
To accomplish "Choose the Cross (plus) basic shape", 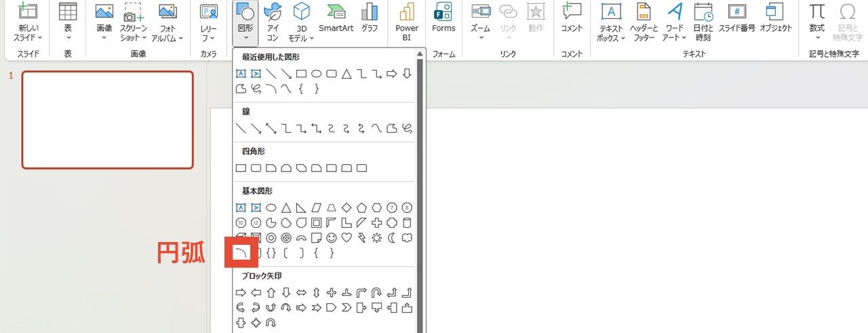I will click(376, 222).
